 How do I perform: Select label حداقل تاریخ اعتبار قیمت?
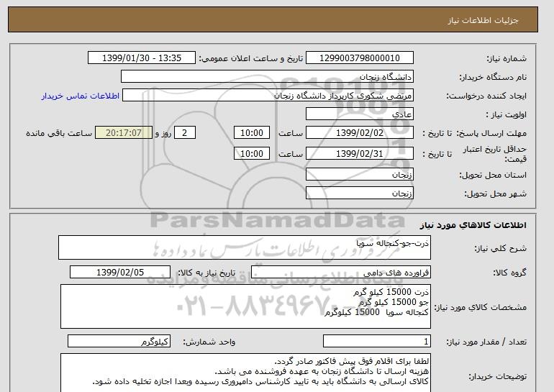495,154
